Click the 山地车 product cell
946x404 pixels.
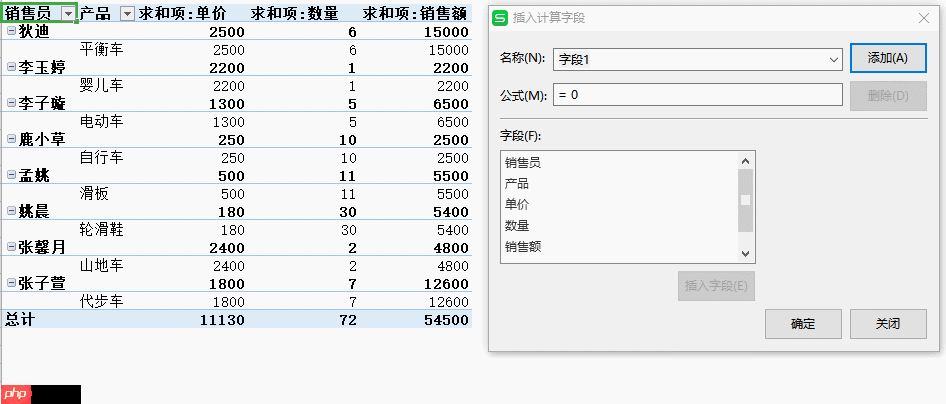tap(101, 265)
